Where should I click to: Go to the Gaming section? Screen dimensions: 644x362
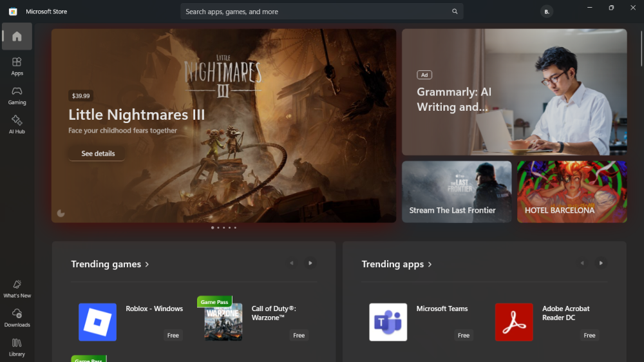17,95
